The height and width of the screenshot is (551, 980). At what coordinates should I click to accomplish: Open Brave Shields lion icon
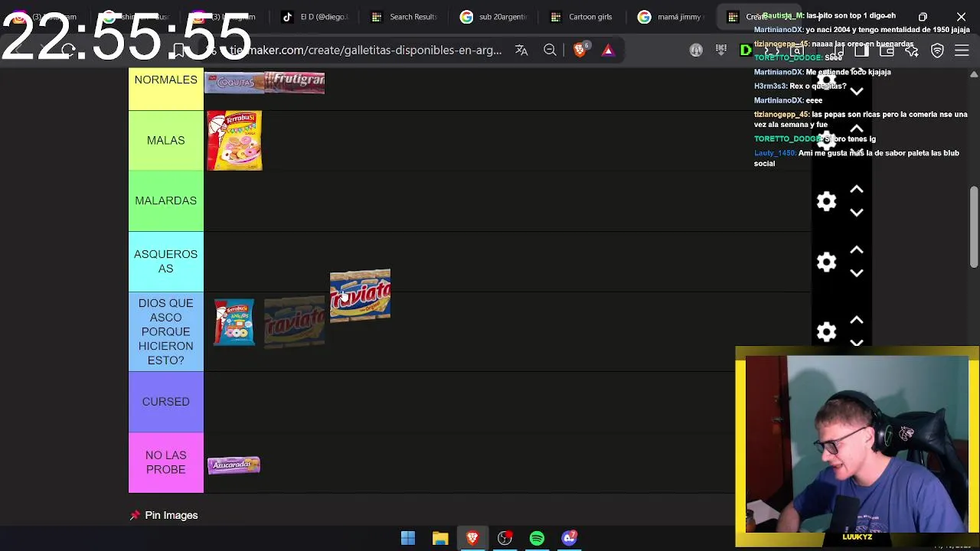tap(580, 50)
